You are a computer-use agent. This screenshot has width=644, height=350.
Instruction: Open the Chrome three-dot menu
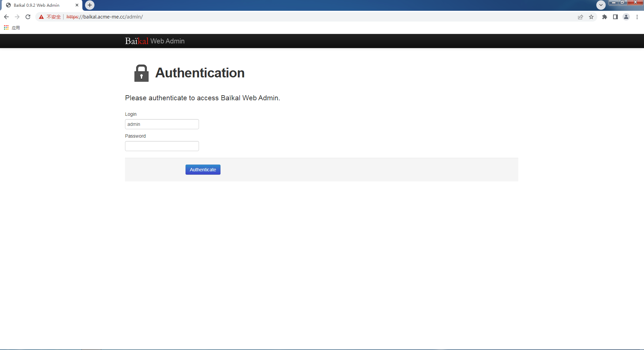click(x=637, y=17)
